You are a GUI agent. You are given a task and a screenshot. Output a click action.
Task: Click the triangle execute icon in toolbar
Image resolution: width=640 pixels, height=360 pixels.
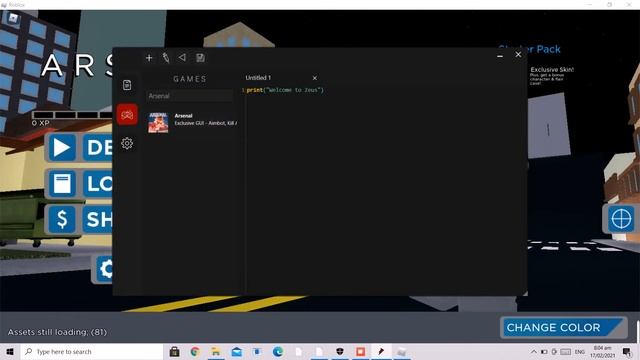coord(182,58)
